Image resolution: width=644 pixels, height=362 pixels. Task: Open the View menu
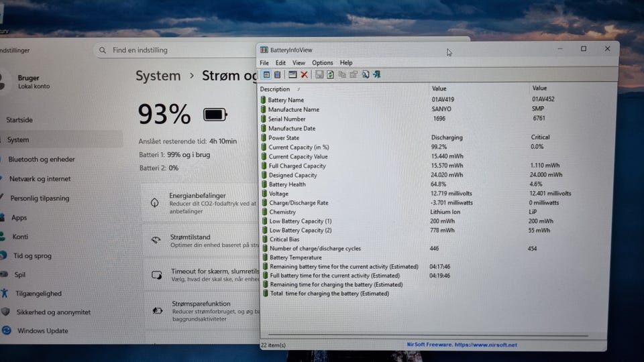tap(299, 63)
